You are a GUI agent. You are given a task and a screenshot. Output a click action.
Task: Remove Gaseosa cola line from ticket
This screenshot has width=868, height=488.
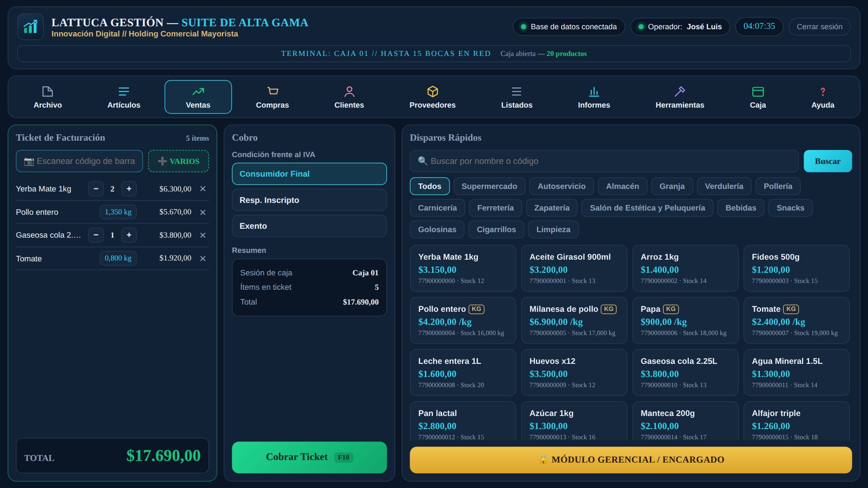coord(203,235)
